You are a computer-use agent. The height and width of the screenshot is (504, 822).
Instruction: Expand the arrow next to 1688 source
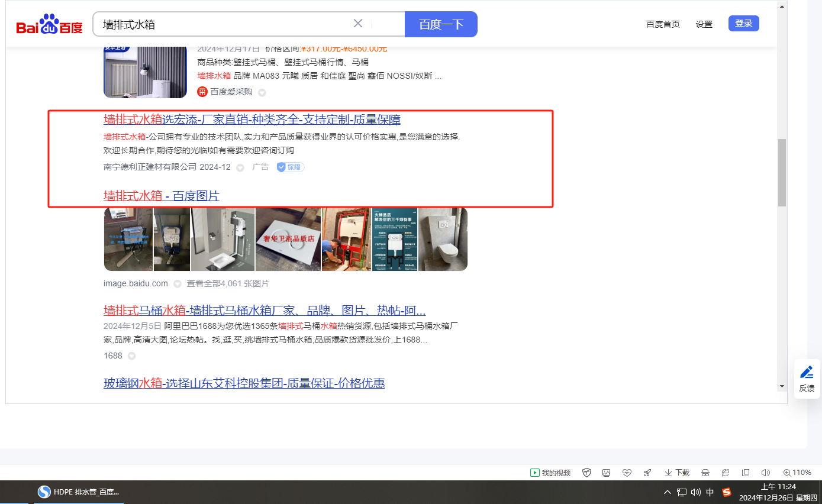point(131,356)
